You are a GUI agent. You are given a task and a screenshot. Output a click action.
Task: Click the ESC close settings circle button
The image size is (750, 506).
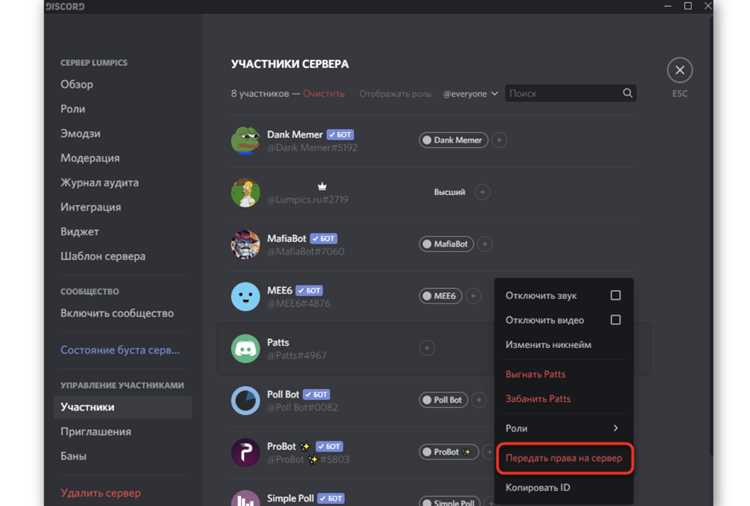click(x=680, y=71)
